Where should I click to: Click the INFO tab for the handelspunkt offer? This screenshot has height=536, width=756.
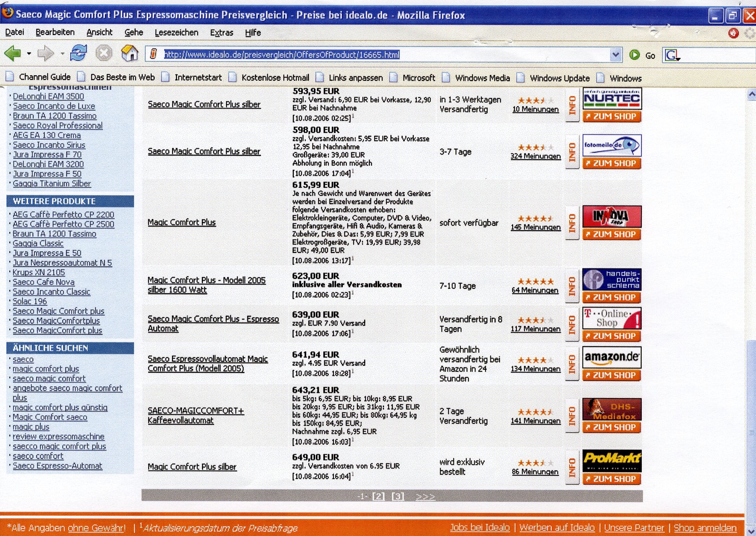pyautogui.click(x=572, y=286)
